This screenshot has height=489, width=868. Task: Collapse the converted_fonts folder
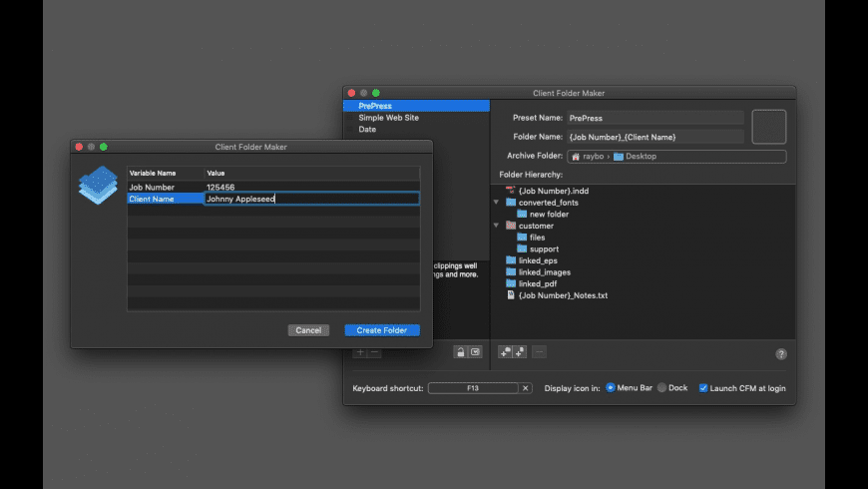coord(496,203)
